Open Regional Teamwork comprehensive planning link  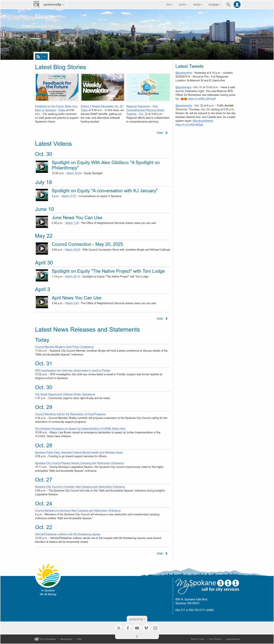click(x=145, y=110)
